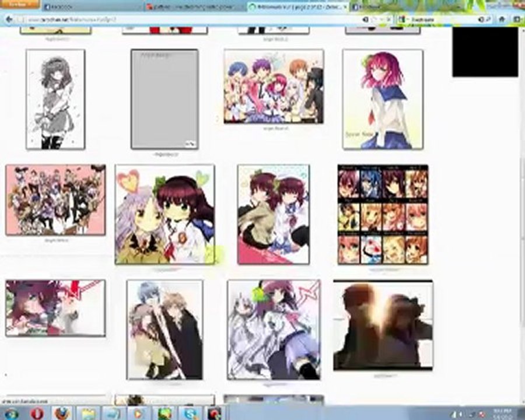525x420 pixels.
Task: Click the black box on the right sidebar
Action: (485, 52)
